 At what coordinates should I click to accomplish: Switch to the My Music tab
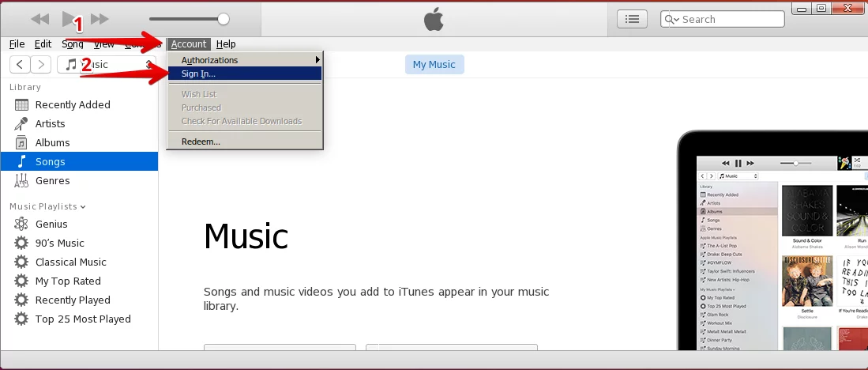pyautogui.click(x=434, y=64)
